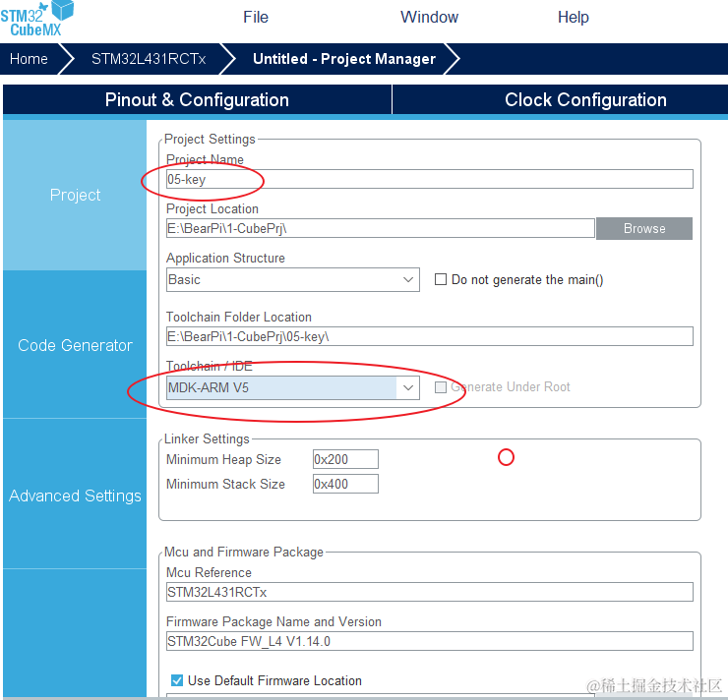
Task: Select the Project side tab
Action: [75, 195]
